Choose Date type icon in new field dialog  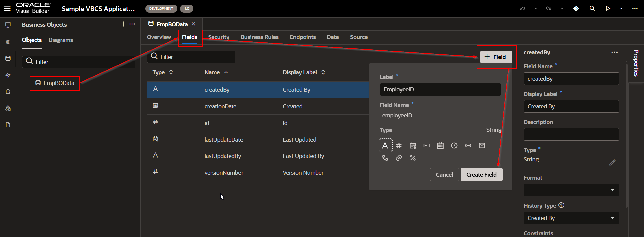point(440,145)
